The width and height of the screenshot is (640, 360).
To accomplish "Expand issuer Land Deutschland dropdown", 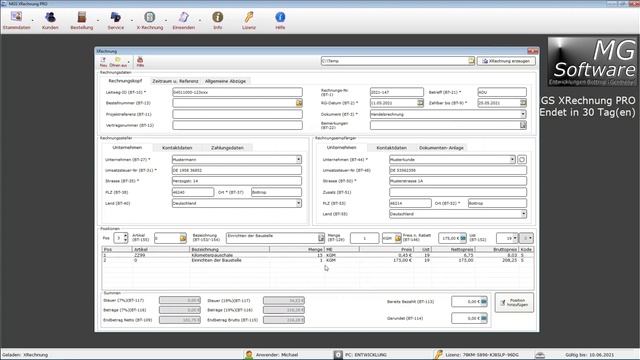I will click(298, 203).
